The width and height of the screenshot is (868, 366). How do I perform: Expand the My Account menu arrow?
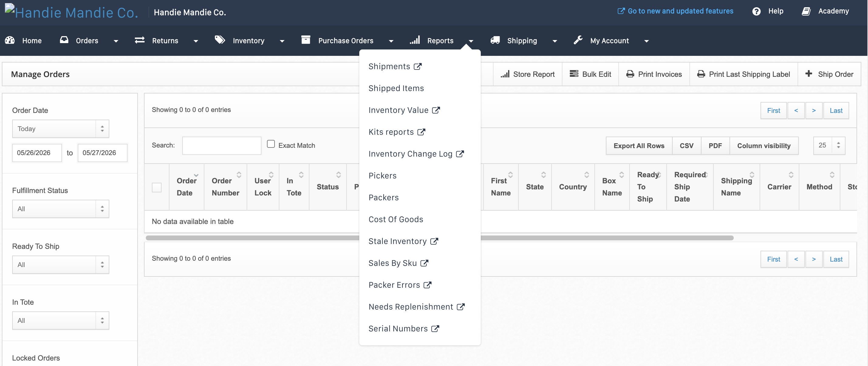646,41
